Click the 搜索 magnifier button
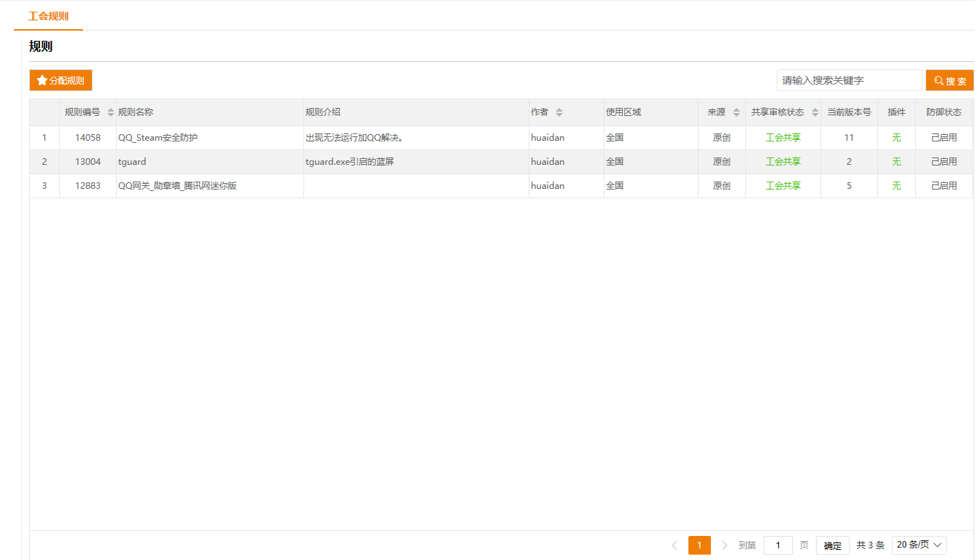 coord(949,81)
